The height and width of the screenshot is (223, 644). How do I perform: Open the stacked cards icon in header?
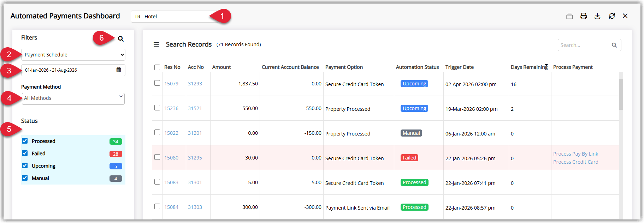pos(569,16)
